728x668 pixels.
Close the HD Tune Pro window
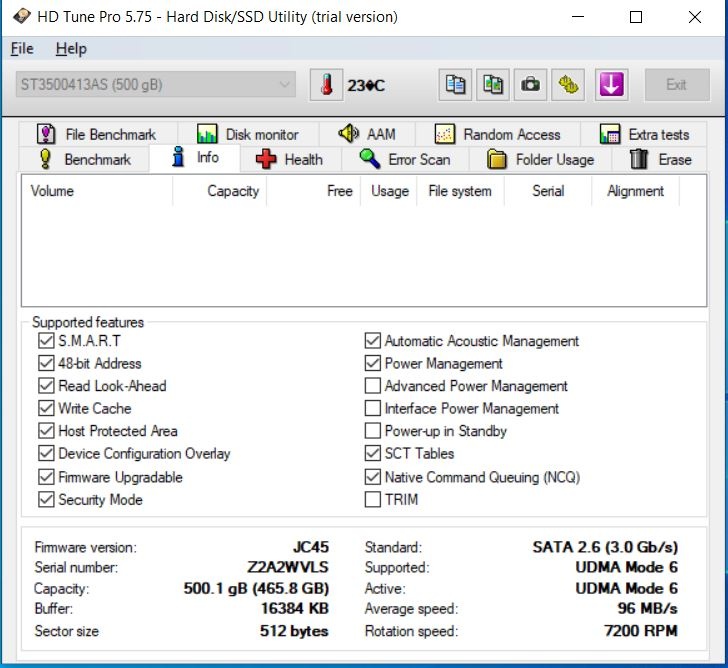pyautogui.click(x=695, y=17)
